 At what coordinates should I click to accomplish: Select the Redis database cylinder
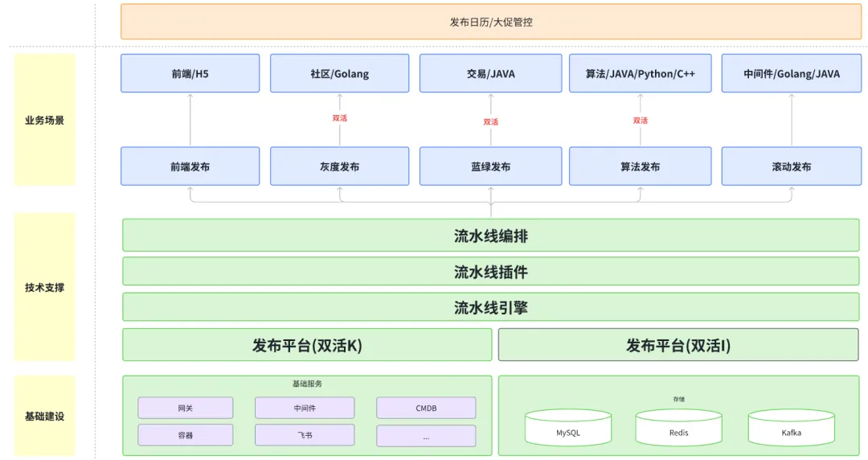(x=678, y=427)
